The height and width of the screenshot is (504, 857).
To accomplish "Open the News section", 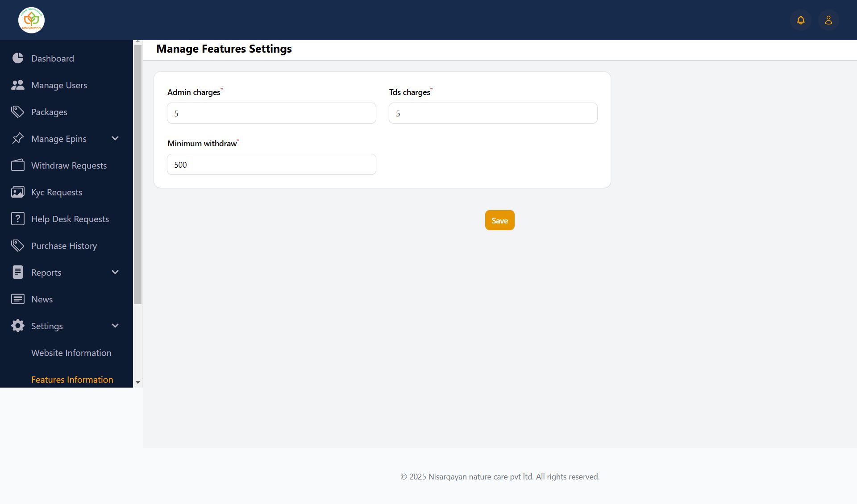I will tap(42, 299).
